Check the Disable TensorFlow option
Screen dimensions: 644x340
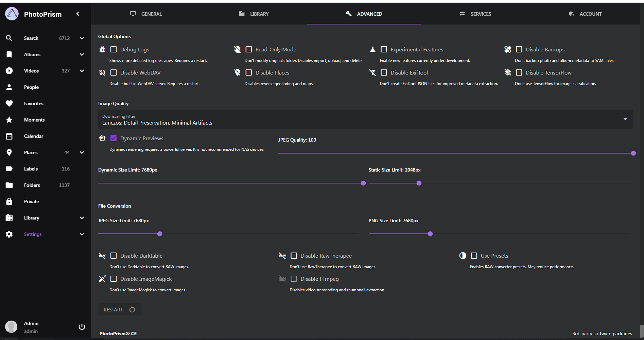coord(519,73)
